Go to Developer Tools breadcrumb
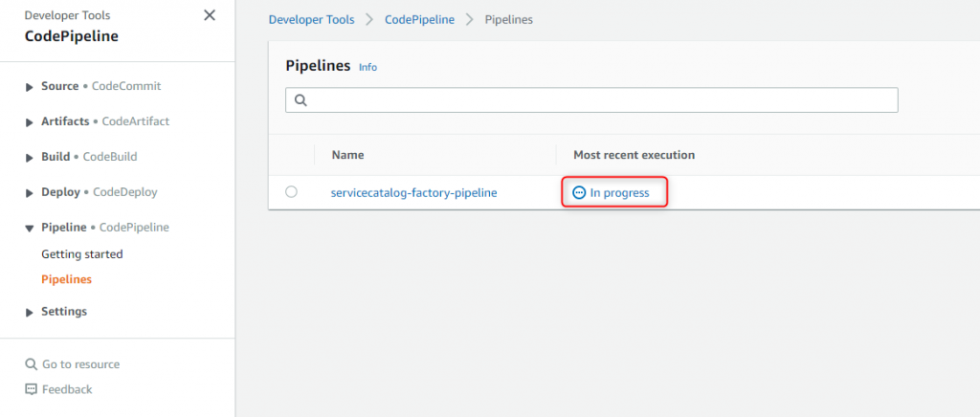Screen dimensions: 980x417 [x=311, y=19]
